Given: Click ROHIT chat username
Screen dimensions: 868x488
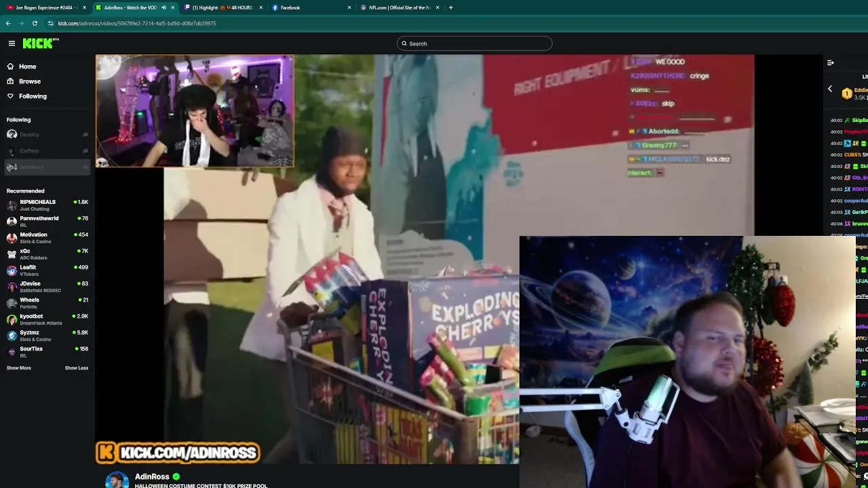Looking at the screenshot, I should tap(860, 189).
